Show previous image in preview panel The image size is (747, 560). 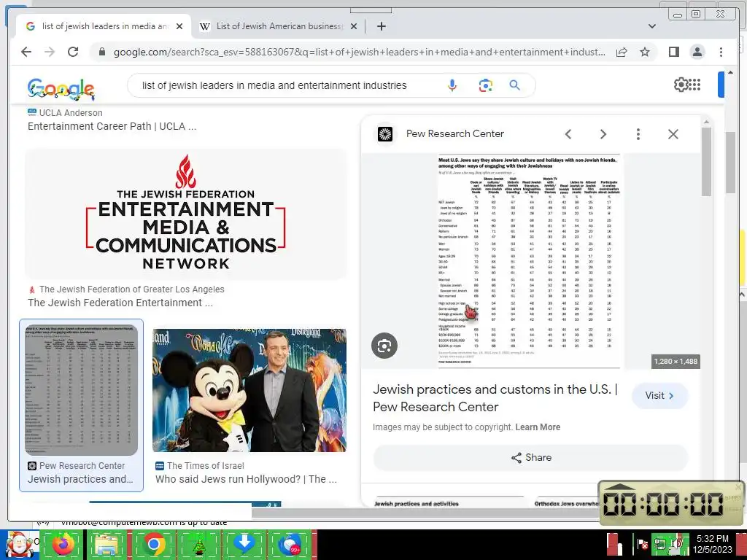click(568, 134)
